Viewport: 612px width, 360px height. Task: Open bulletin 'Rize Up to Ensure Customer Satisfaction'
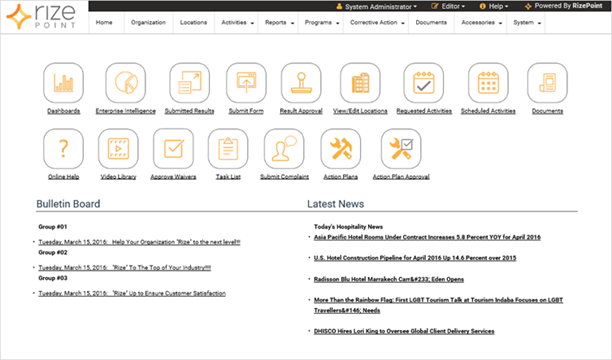pos(132,293)
